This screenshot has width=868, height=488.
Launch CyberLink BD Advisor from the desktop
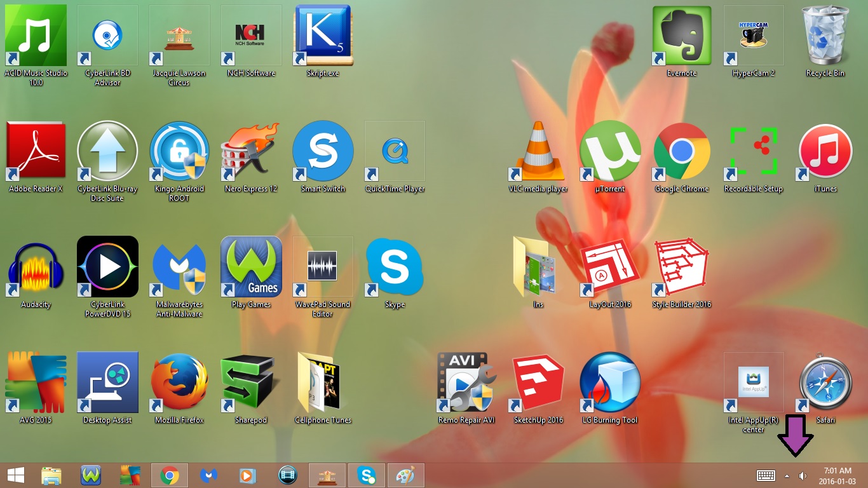click(x=107, y=36)
